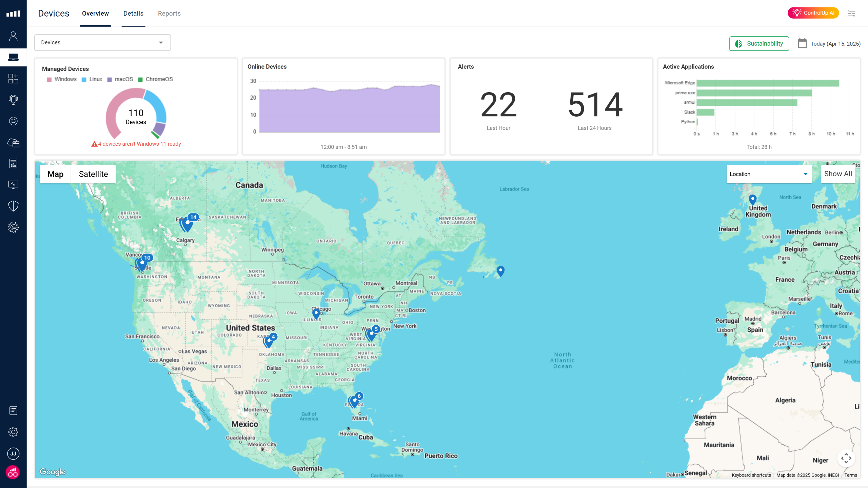868x488 pixels.
Task: Click the settings gear in sidebar
Action: pyautogui.click(x=13, y=432)
